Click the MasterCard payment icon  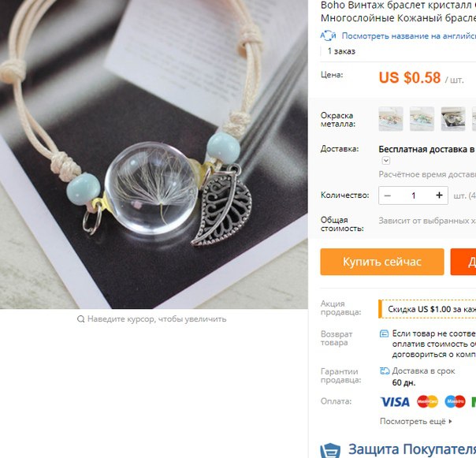click(x=427, y=402)
